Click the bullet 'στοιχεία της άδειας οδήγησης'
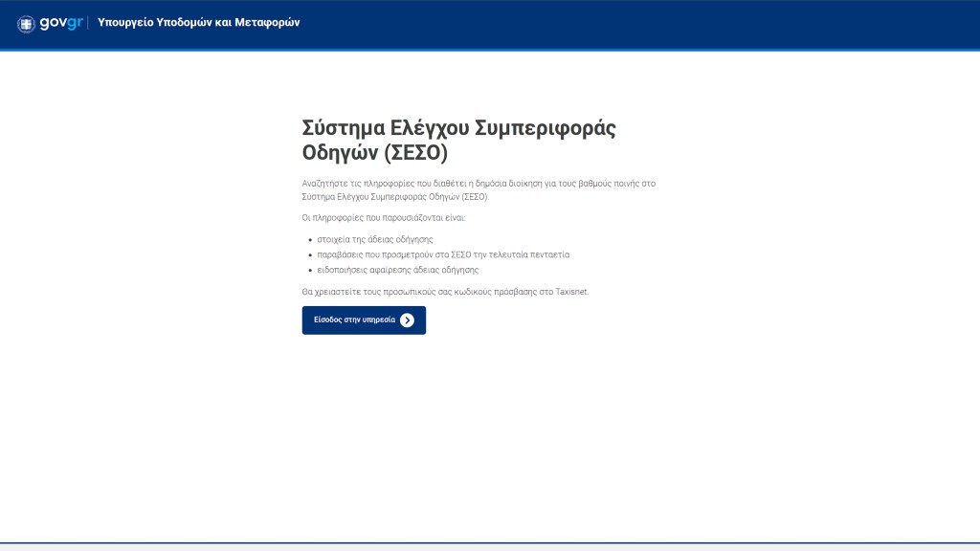 pyautogui.click(x=375, y=239)
